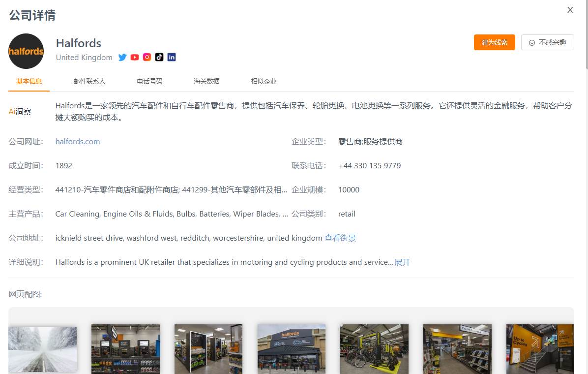Open the 相似企业 tab

click(263, 82)
